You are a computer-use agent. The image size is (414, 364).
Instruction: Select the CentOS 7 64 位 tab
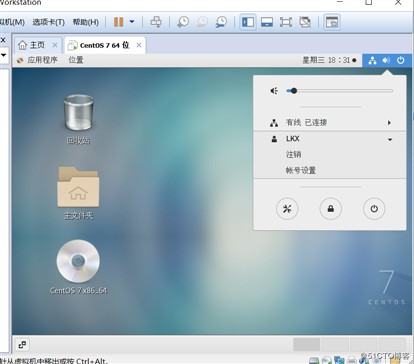click(x=105, y=45)
